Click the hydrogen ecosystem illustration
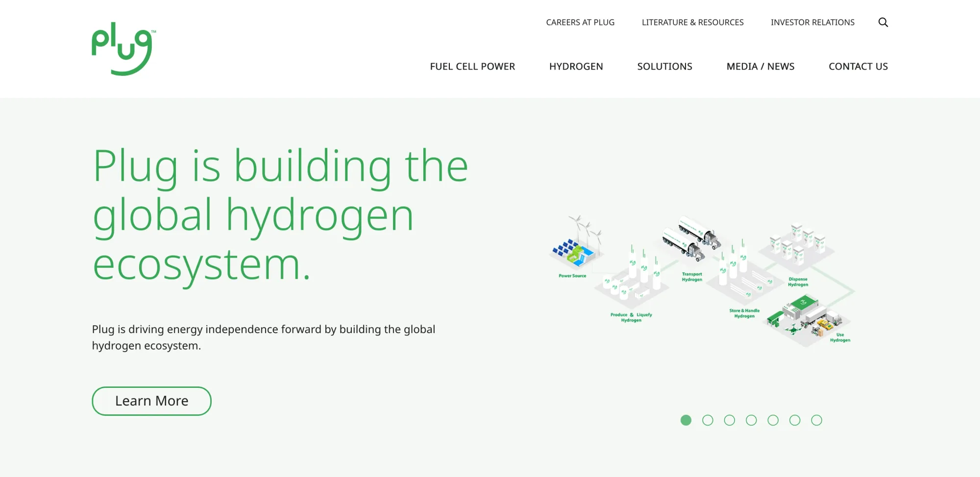 pyautogui.click(x=702, y=281)
